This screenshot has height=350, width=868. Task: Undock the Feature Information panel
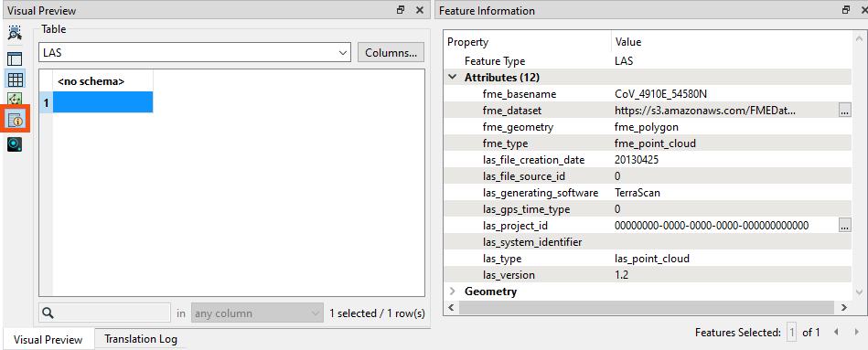[x=845, y=10]
